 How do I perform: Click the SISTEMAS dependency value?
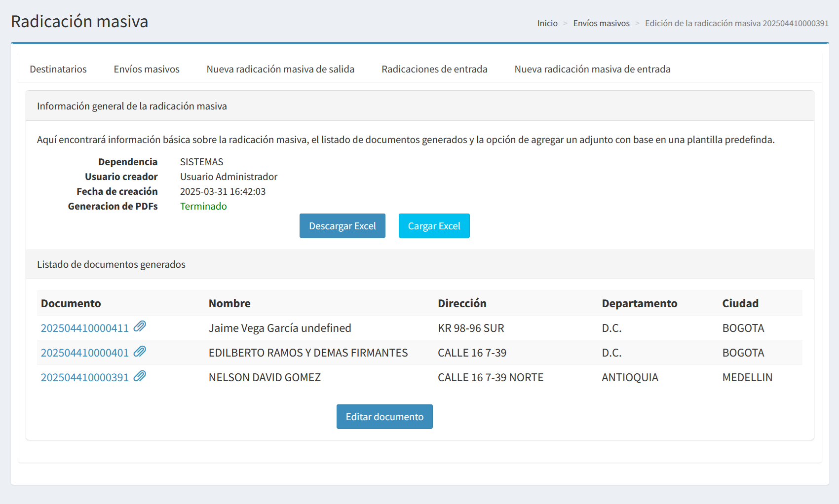(x=201, y=162)
